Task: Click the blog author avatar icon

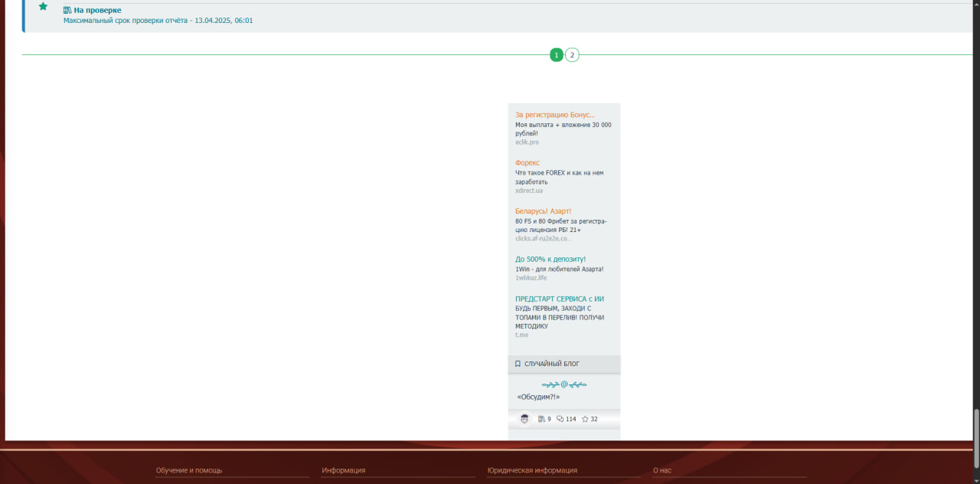Action: point(524,419)
